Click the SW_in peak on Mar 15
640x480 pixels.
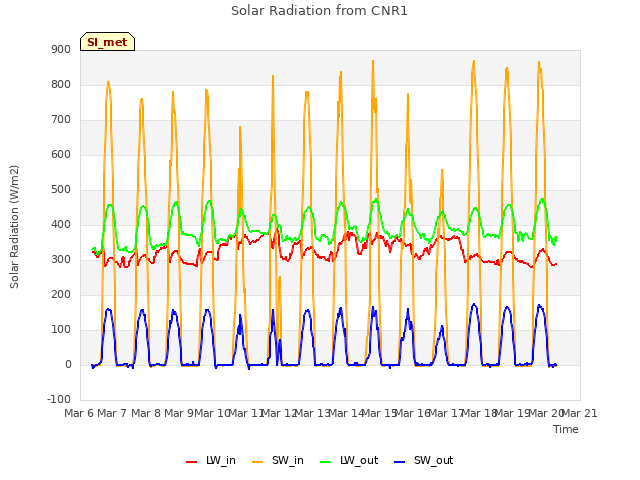pos(373,61)
